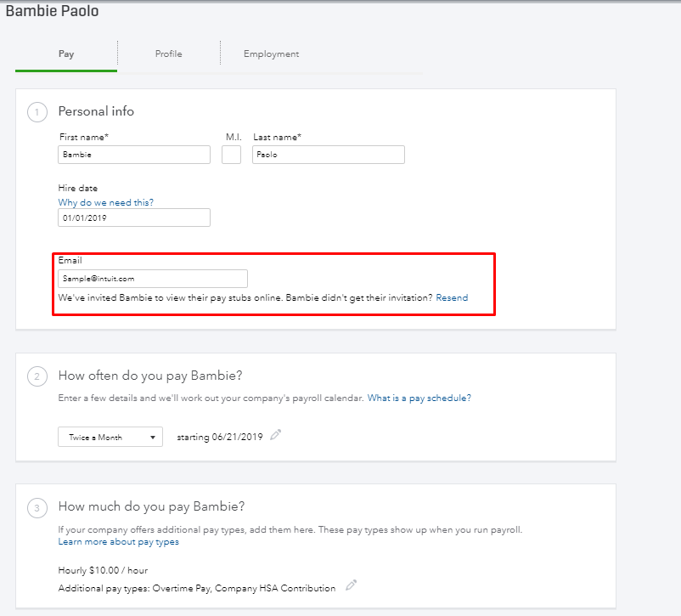Open 'Why do we need this?' link
This screenshot has width=681, height=616.
[x=106, y=202]
